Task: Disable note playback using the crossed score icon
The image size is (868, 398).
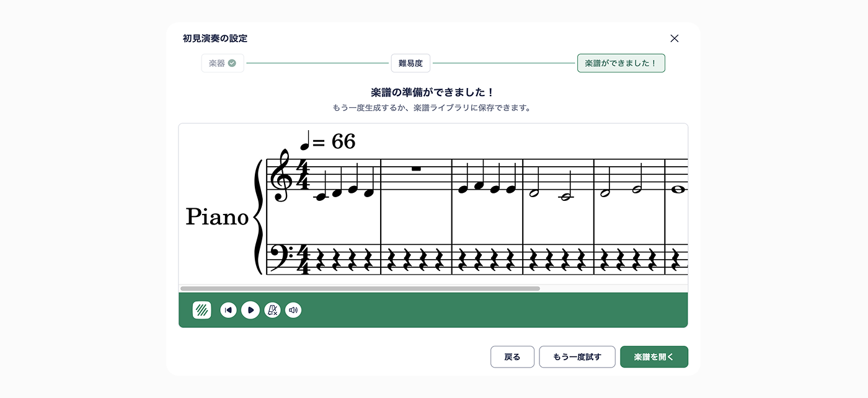Action: click(x=272, y=310)
